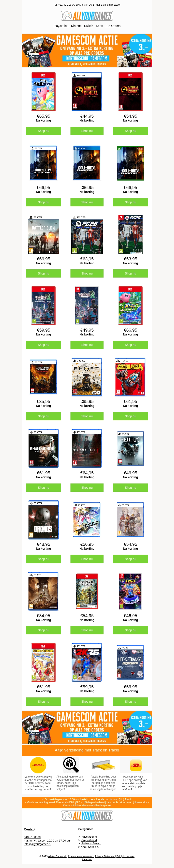Open the Bekijk in browser link at top
The height and width of the screenshot is (868, 174).
110,5
